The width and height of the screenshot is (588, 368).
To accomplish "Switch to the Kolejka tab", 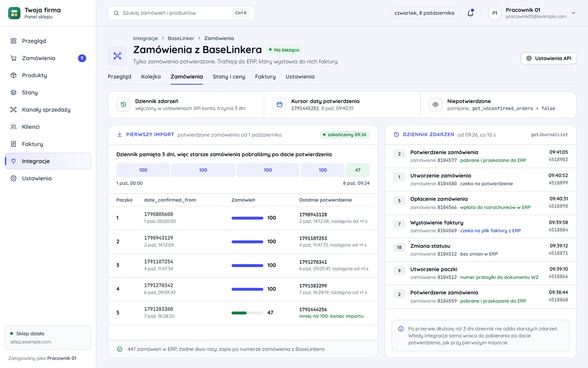I will (x=151, y=77).
